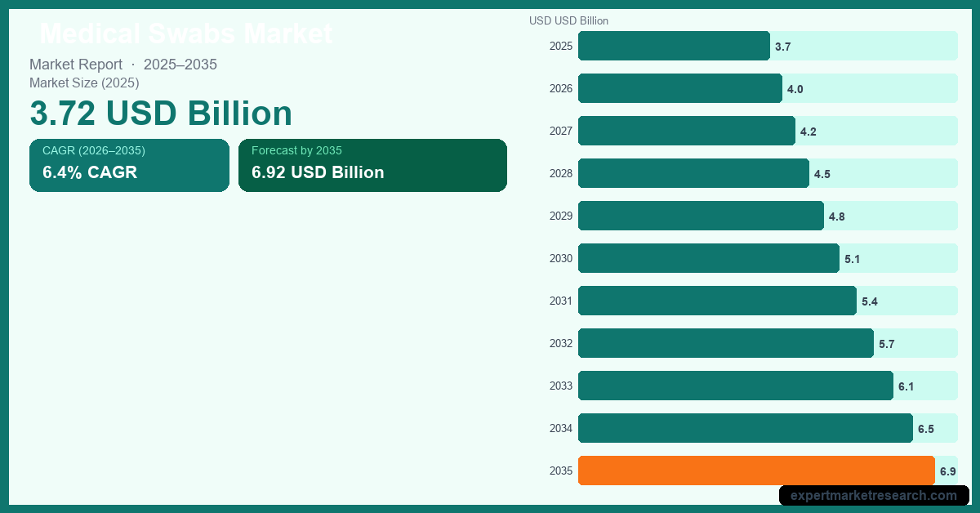Select the 2030 bar in the chart

coord(708,258)
